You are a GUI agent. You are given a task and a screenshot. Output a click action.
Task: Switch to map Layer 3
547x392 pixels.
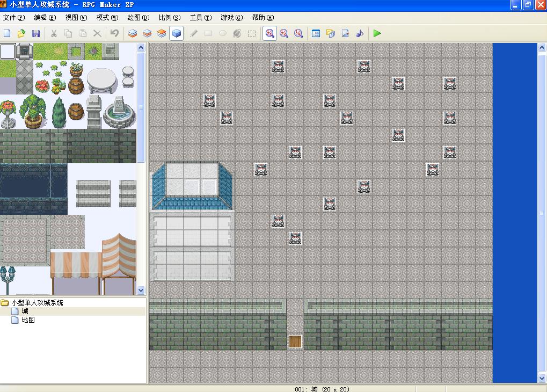(x=162, y=33)
